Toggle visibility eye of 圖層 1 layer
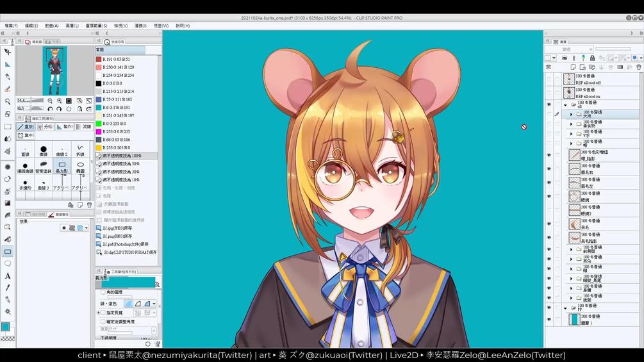Viewport: 644px width, 362px height. pyautogui.click(x=549, y=319)
